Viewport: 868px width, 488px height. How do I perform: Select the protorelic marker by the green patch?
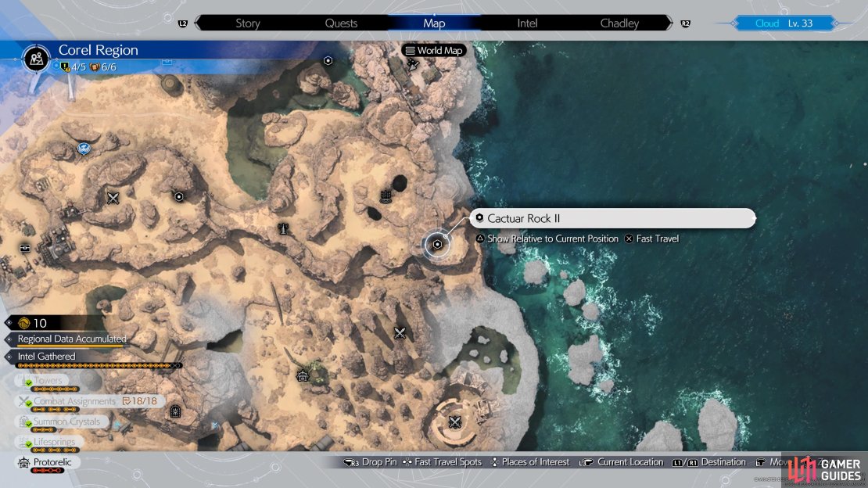(303, 376)
